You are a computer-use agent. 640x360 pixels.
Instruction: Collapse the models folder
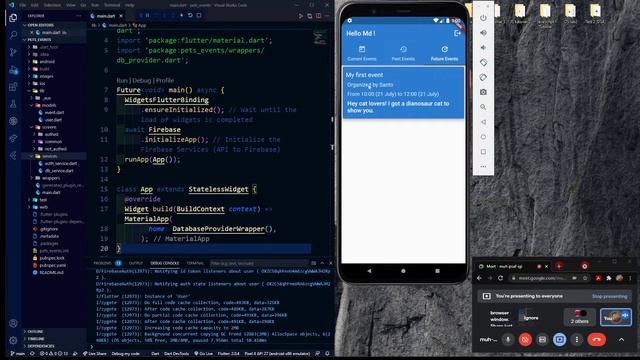click(x=49, y=105)
